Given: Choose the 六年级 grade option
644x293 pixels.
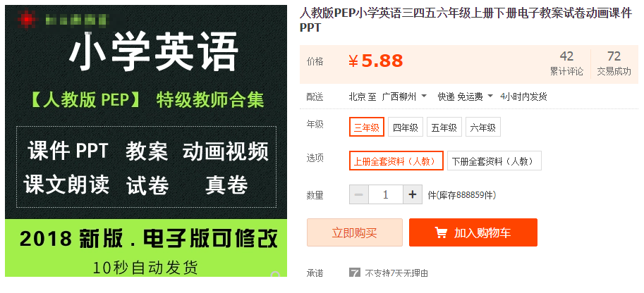Looking at the screenshot, I should (x=483, y=127).
